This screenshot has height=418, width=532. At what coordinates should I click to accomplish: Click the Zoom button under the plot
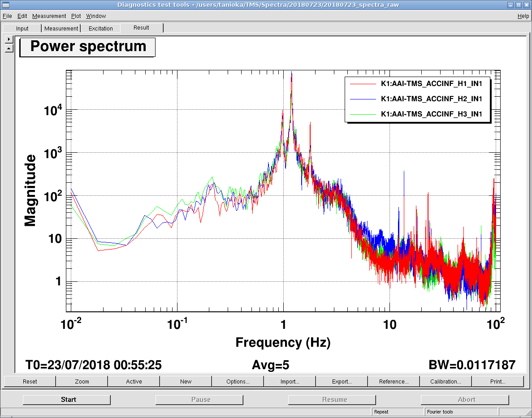(x=82, y=382)
